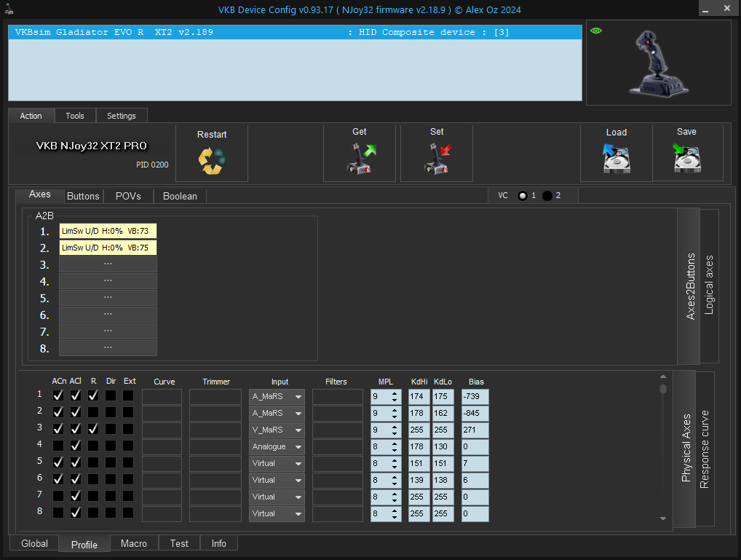Click KdHi value 174 for axis 1

[419, 396]
